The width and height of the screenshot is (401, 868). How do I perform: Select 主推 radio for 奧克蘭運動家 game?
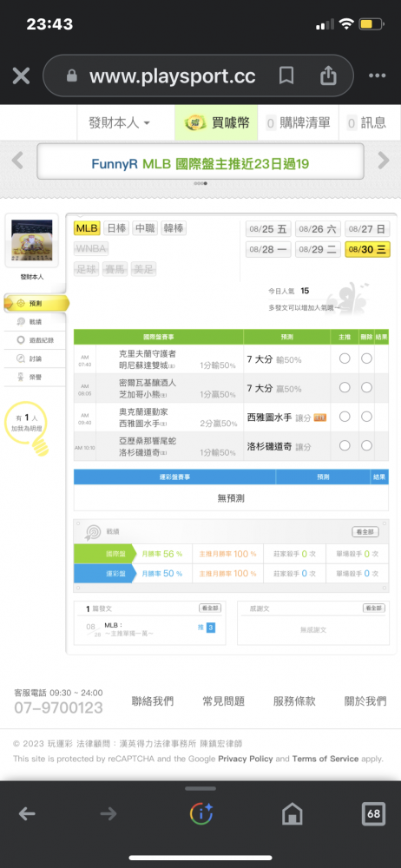point(345,417)
